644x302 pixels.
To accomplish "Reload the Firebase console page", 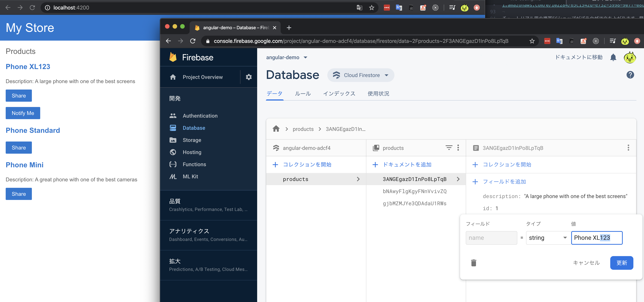I will click(192, 41).
